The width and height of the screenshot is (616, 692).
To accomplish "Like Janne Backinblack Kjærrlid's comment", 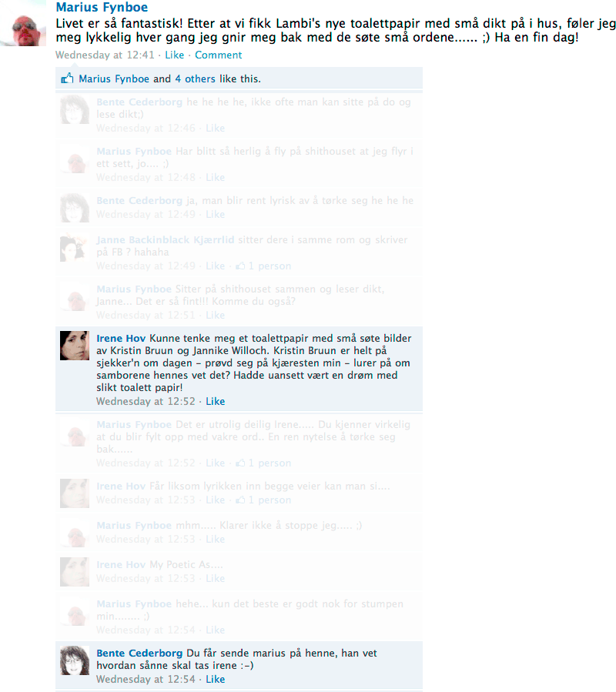I will (x=215, y=266).
